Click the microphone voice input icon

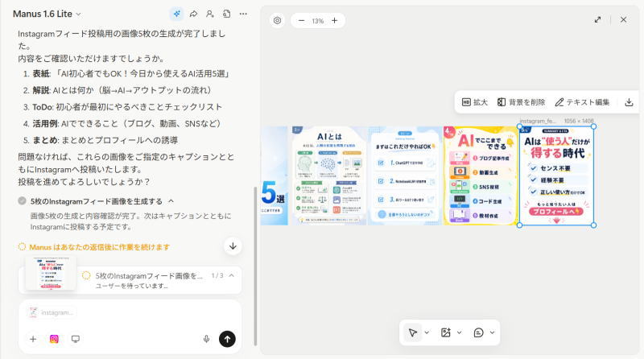coord(206,339)
